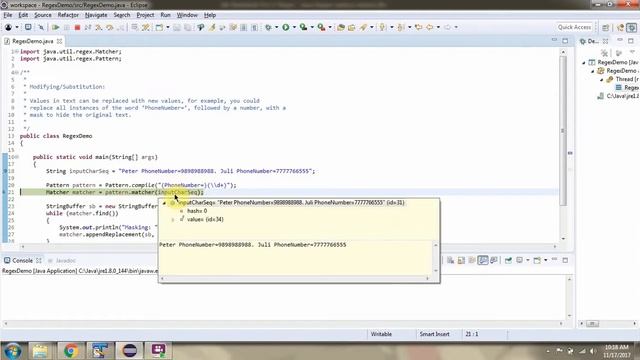
Task: Open File Explorer from the taskbar
Action: [40, 351]
